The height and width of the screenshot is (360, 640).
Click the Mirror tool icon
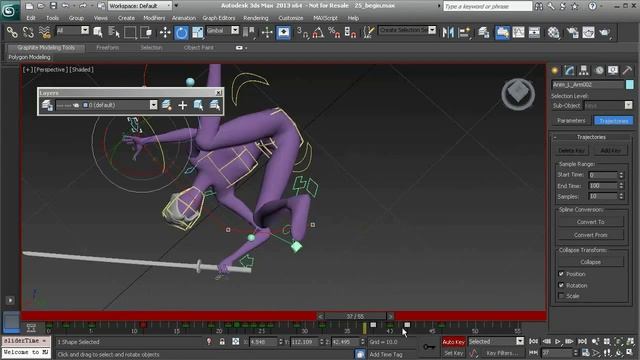coord(448,32)
